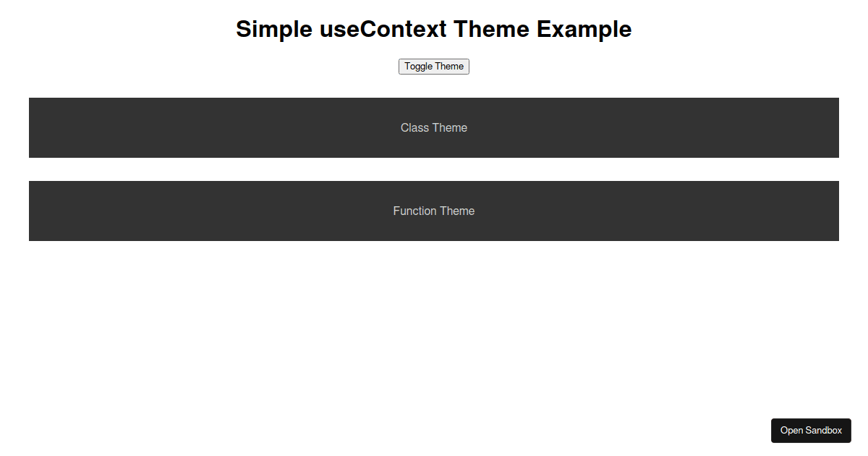Click inside the Class Theme container
Viewport: 868px width, 456px height.
click(x=434, y=127)
